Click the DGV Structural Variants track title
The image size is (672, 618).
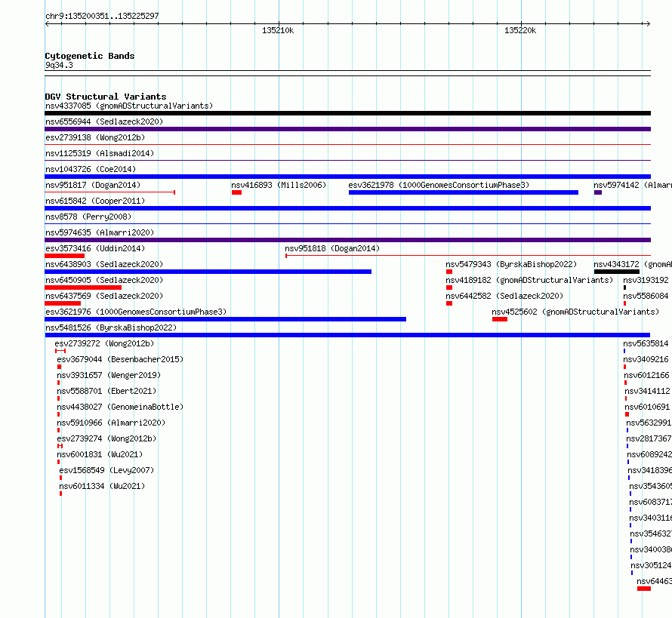click(x=106, y=97)
